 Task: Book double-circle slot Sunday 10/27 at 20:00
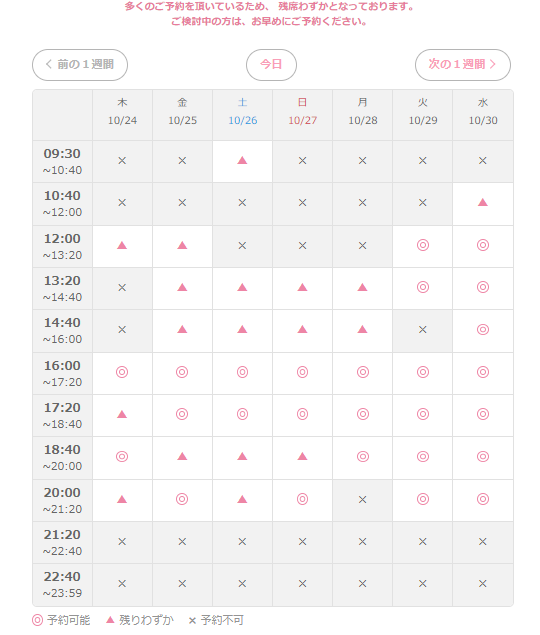(x=302, y=500)
